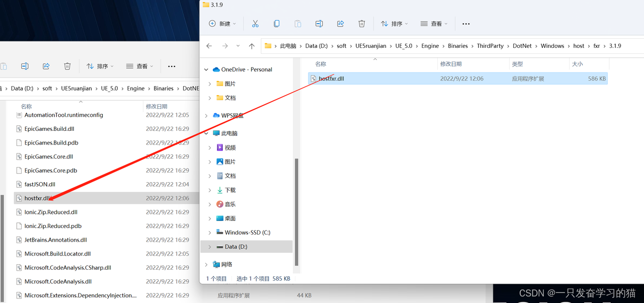Expand the Data (D:) drive node

210,247
